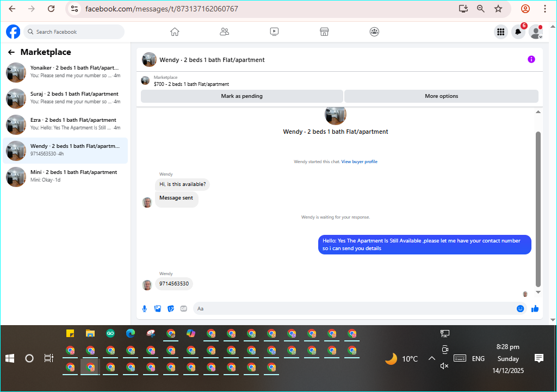The width and height of the screenshot is (557, 392).
Task: Open the Groups icon in top navigation
Action: 374,32
